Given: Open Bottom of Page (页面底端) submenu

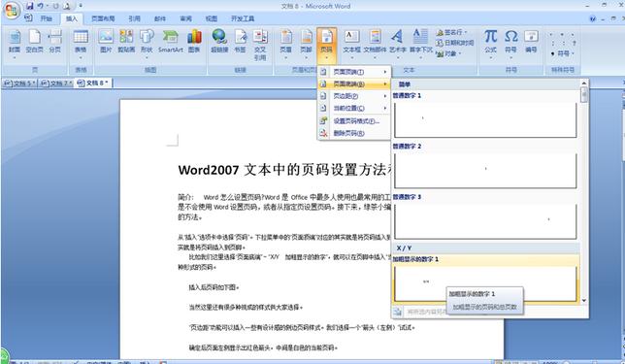Looking at the screenshot, I should [x=353, y=84].
